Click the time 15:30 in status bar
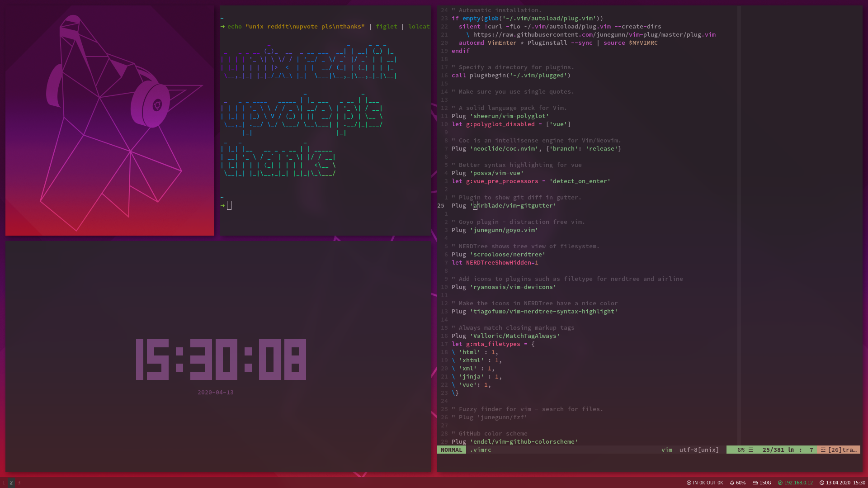 [859, 483]
